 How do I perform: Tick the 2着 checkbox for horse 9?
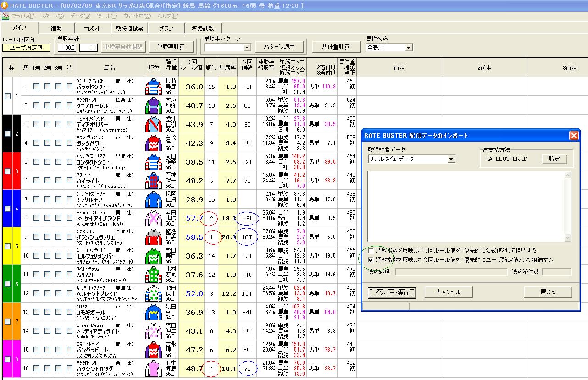pos(47,237)
